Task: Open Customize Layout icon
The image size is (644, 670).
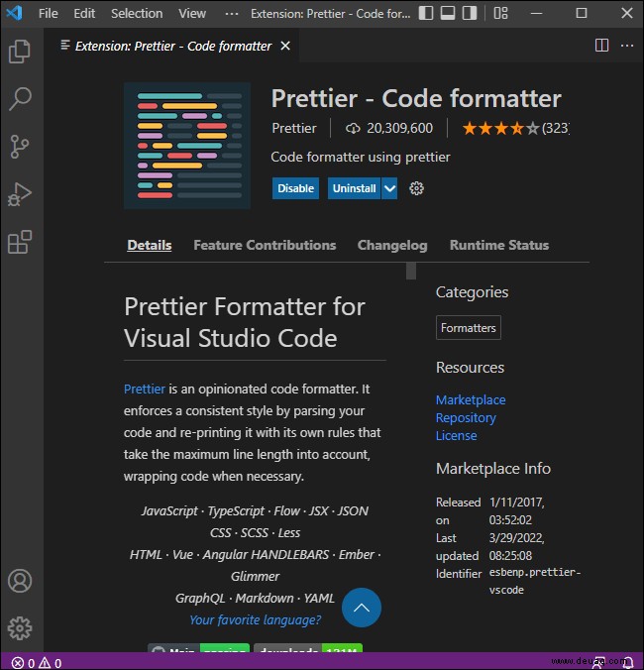Action: 500,13
